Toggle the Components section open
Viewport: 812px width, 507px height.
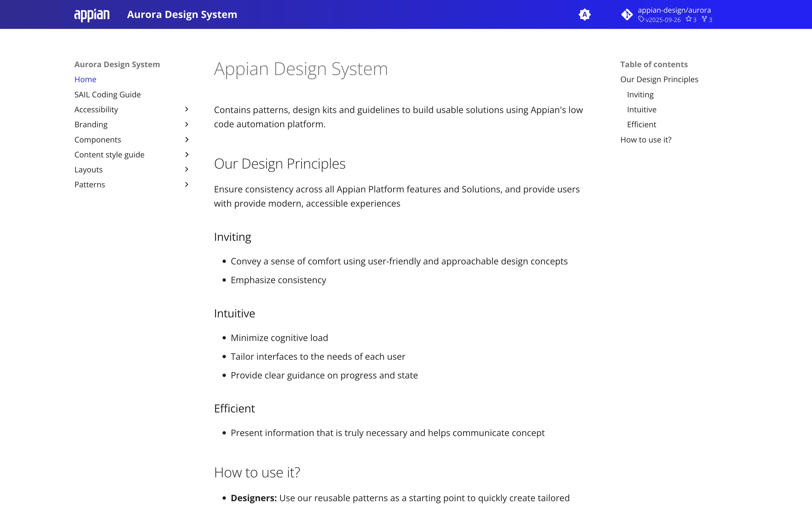[x=187, y=139]
